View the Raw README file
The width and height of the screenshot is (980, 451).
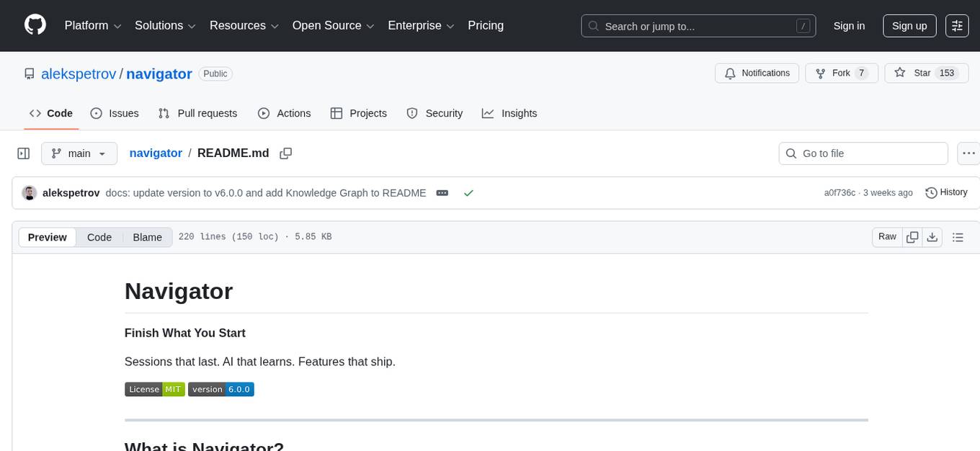pyautogui.click(x=886, y=236)
